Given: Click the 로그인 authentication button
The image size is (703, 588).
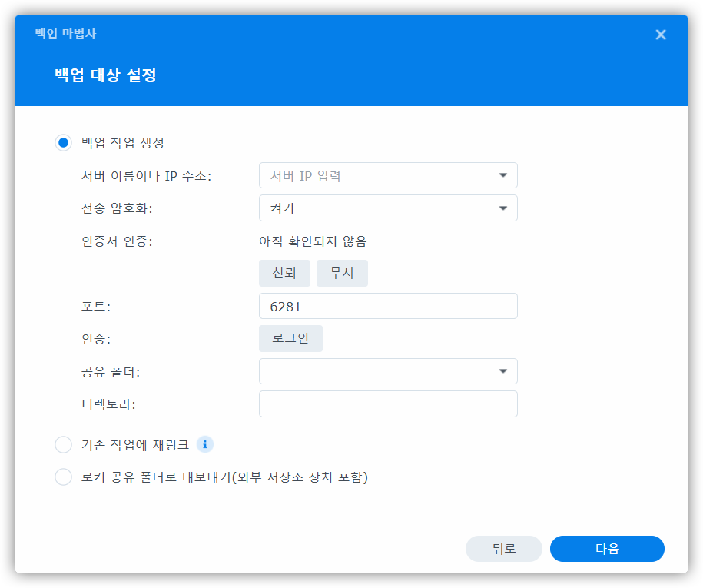Looking at the screenshot, I should click(x=290, y=338).
